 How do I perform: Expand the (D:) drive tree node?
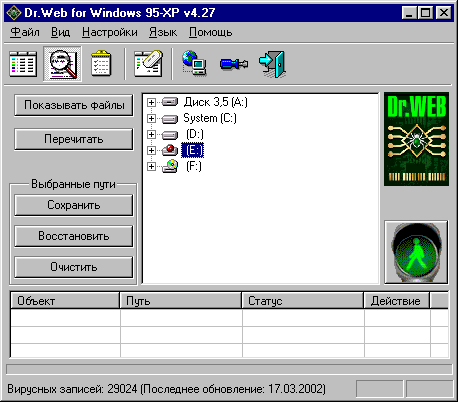point(151,134)
